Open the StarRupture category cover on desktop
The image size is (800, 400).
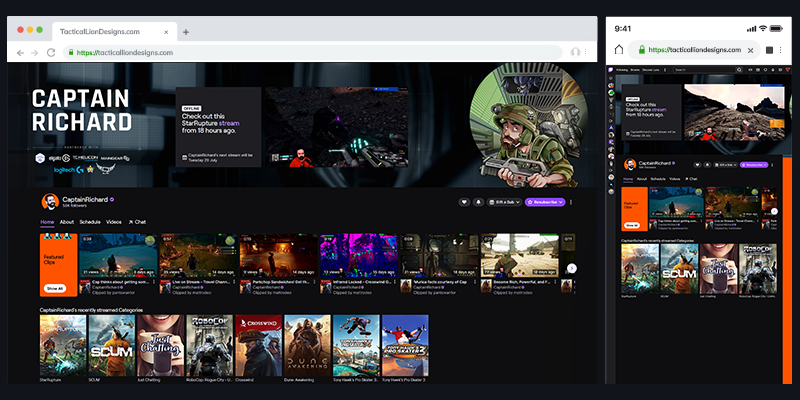click(x=63, y=345)
